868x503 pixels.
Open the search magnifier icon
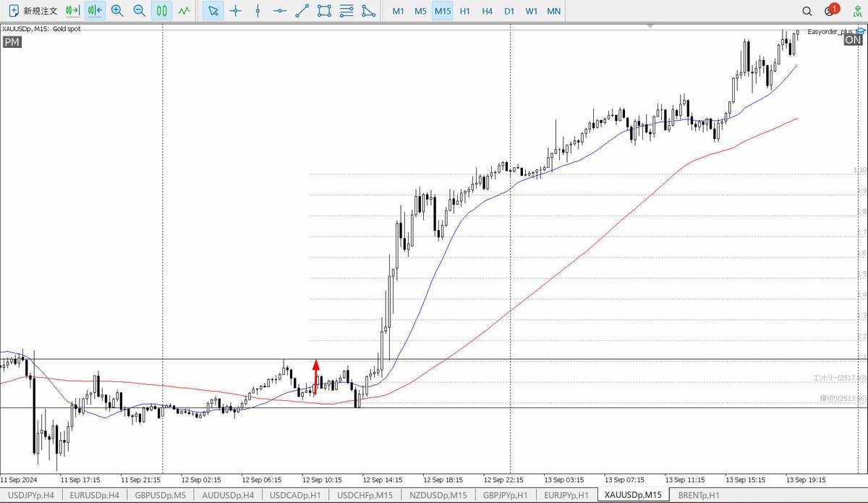[x=807, y=11]
